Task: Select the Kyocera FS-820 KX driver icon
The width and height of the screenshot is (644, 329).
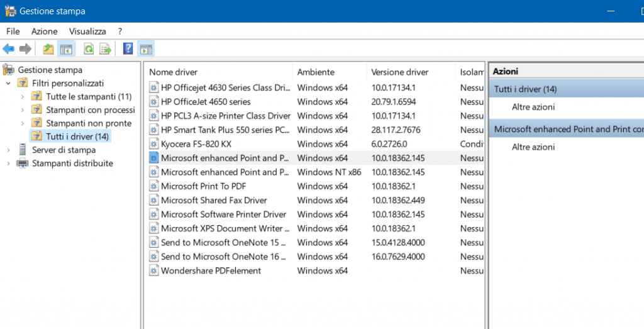Action: click(x=154, y=144)
